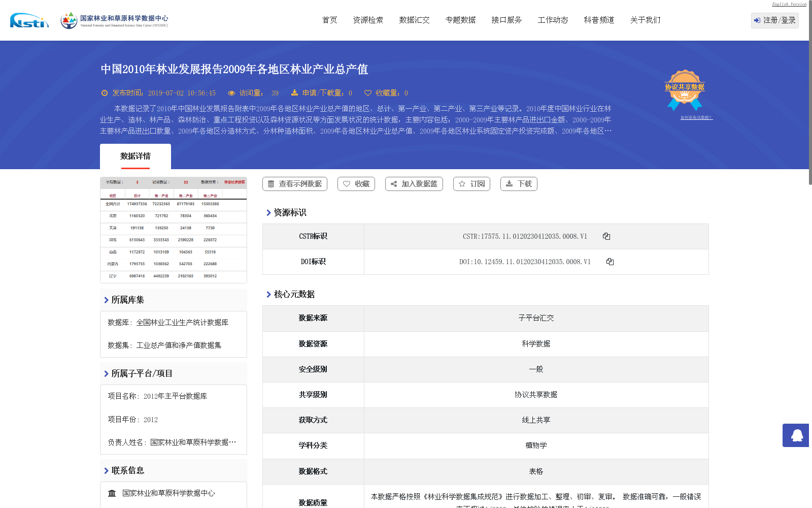
Task: Click the 国家林业和草原科学数据中心 logo
Action: [x=114, y=20]
